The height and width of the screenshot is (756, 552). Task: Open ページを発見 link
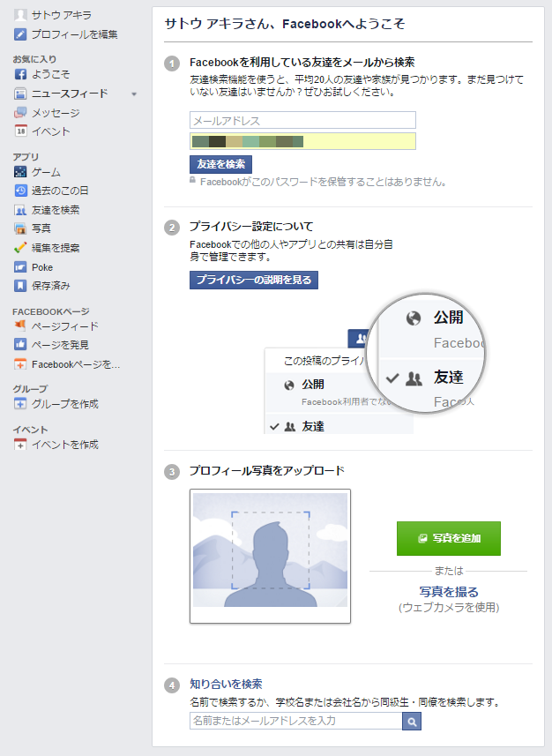pyautogui.click(x=60, y=345)
